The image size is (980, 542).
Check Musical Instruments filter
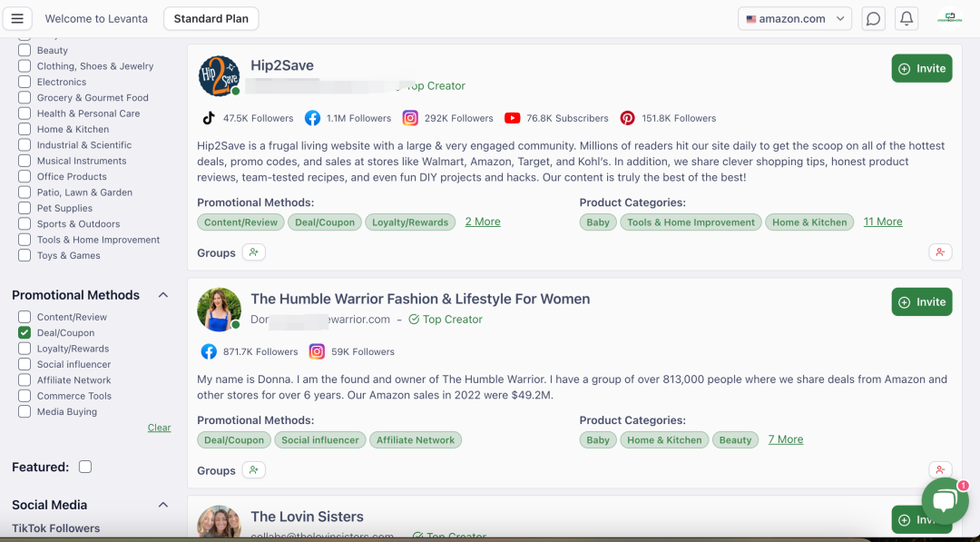tap(24, 161)
